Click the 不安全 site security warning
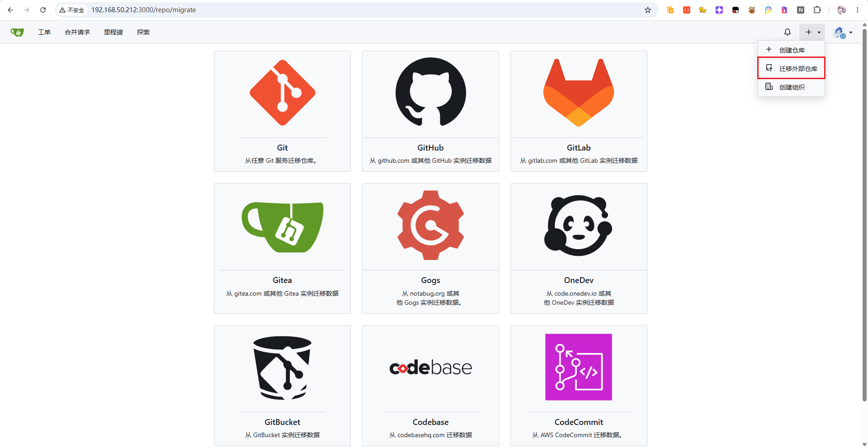The height and width of the screenshot is (448, 868). tap(72, 10)
